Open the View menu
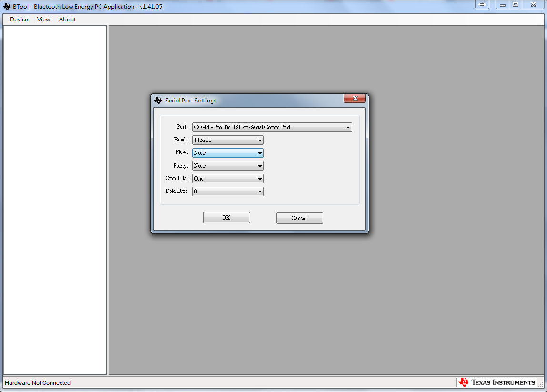 (44, 20)
